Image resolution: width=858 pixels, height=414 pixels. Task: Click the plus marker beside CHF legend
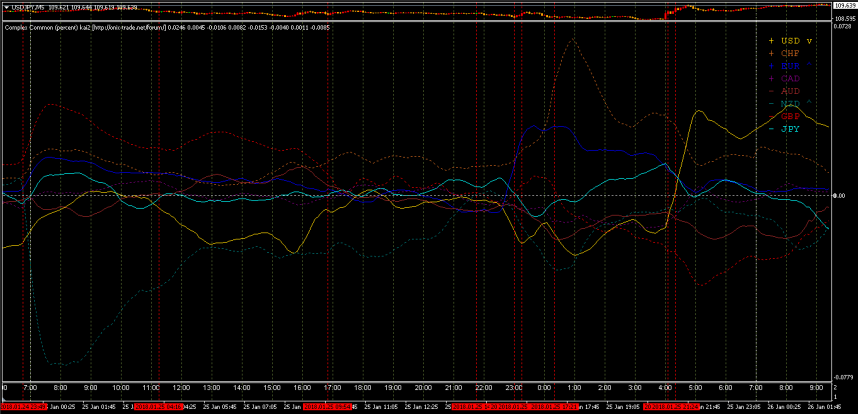(770, 53)
